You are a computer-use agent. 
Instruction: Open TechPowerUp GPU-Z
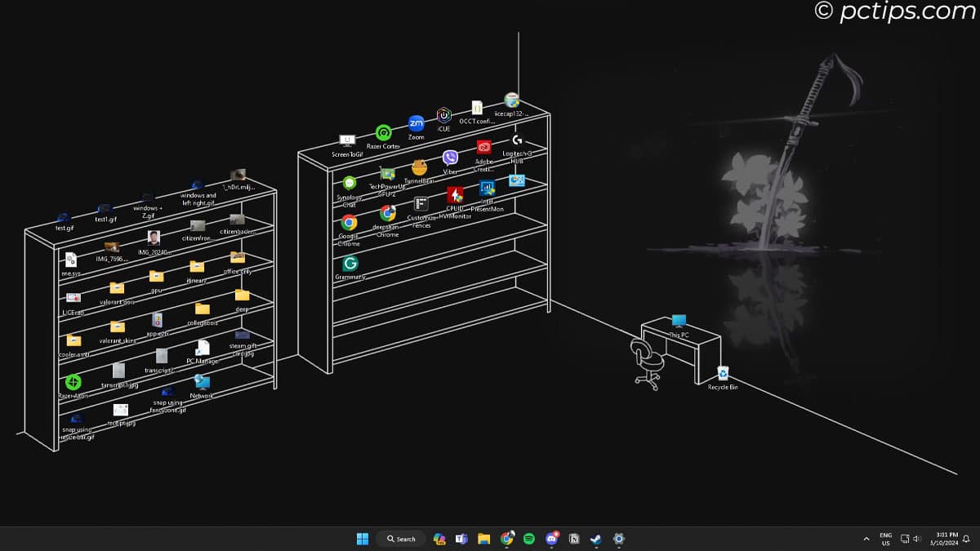[386, 173]
